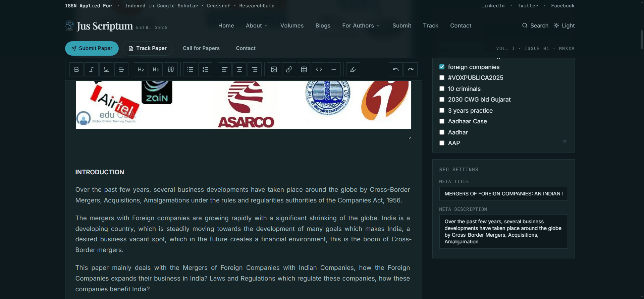Click the tag list scroll-down arrow
This screenshot has width=644, height=299.
point(565,142)
